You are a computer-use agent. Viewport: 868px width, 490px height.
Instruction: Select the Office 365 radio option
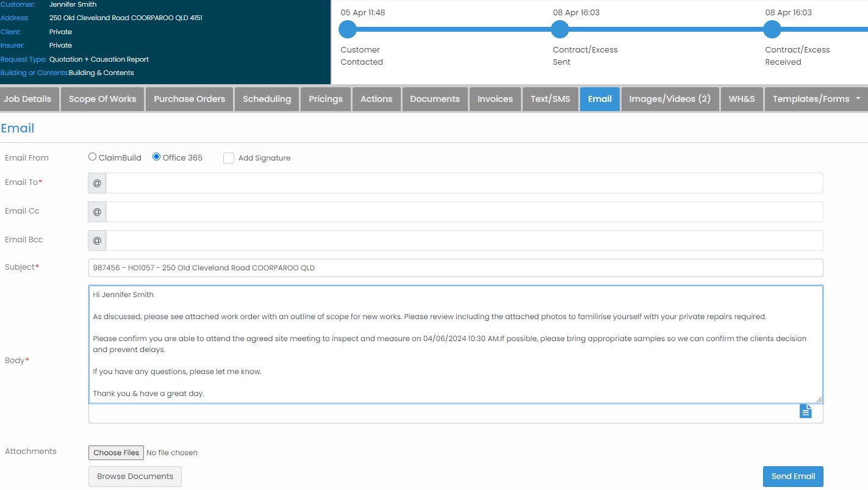tap(157, 157)
